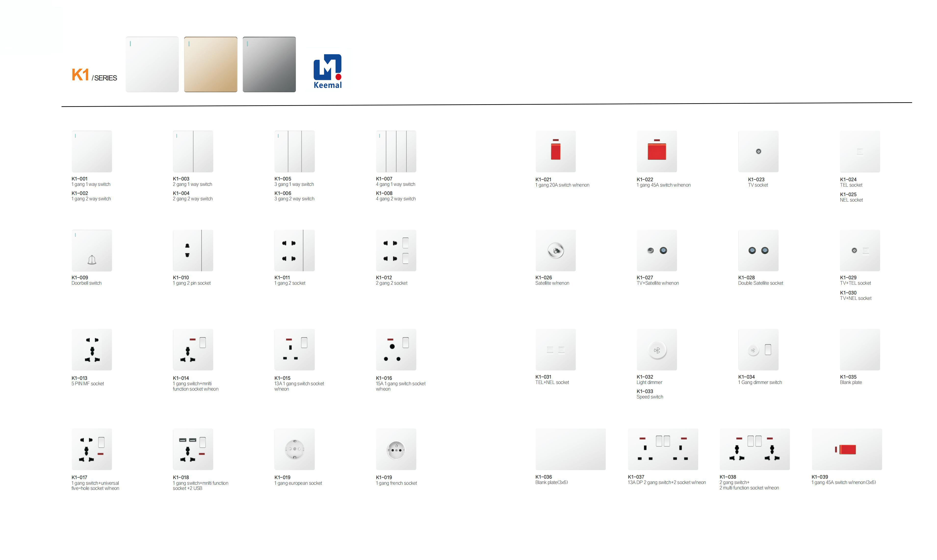Open the red 20A switch image above K1-021
The width and height of the screenshot is (937, 560).
555,151
